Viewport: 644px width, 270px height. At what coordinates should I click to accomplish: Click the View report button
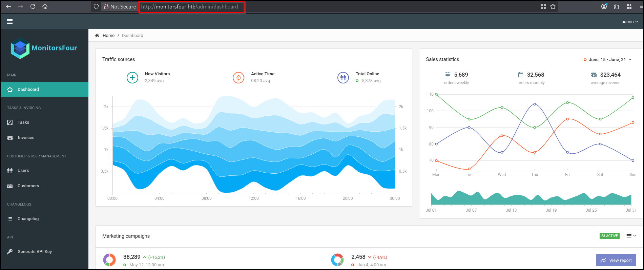pos(616,260)
